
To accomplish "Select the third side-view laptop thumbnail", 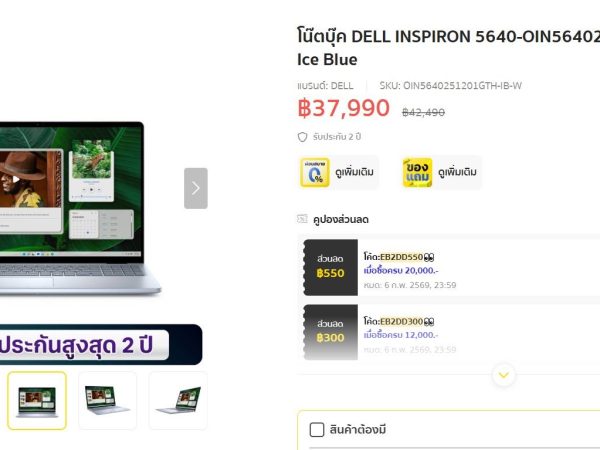I will click(178, 401).
